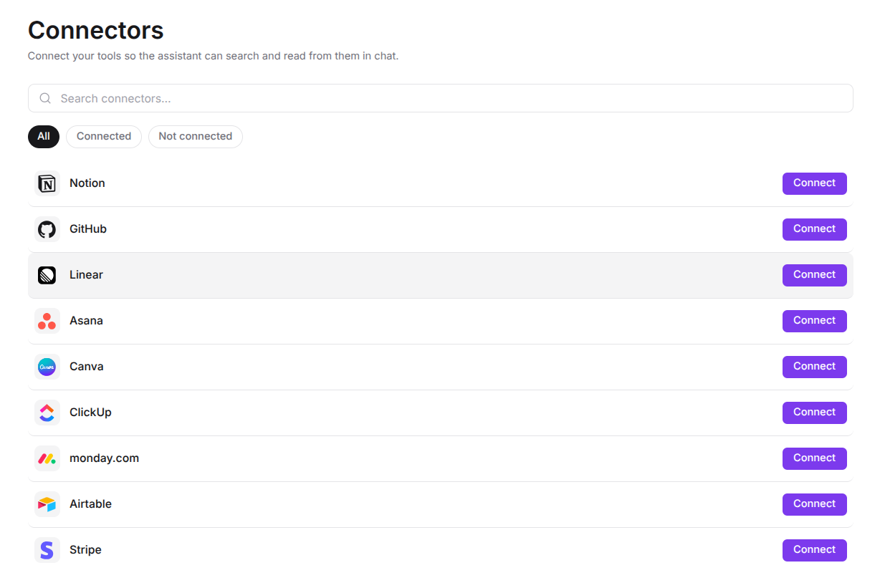Screen dimensions: 880x588
Task: Click the magnifier icon in search bar
Action: tap(45, 98)
